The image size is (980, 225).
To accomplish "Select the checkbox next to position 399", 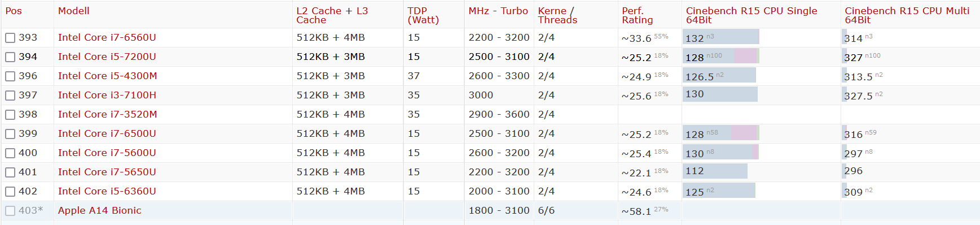I will click(x=10, y=134).
